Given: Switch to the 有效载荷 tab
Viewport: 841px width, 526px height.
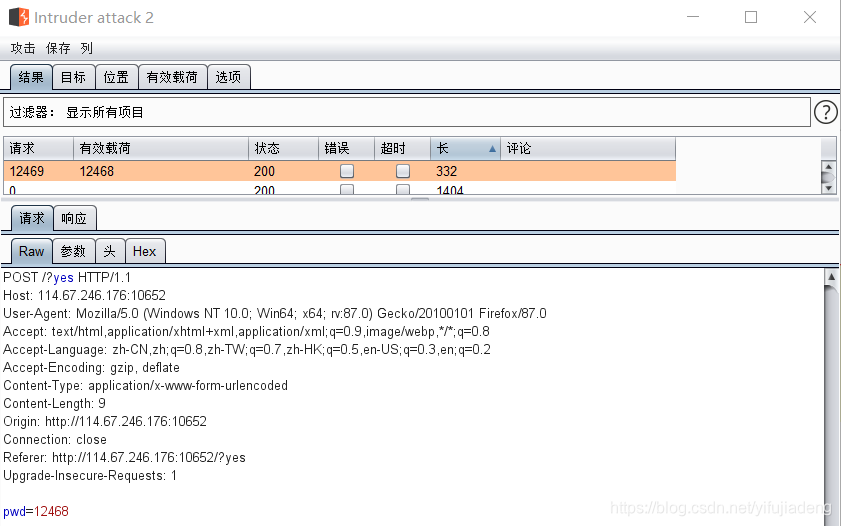Looking at the screenshot, I should point(172,77).
